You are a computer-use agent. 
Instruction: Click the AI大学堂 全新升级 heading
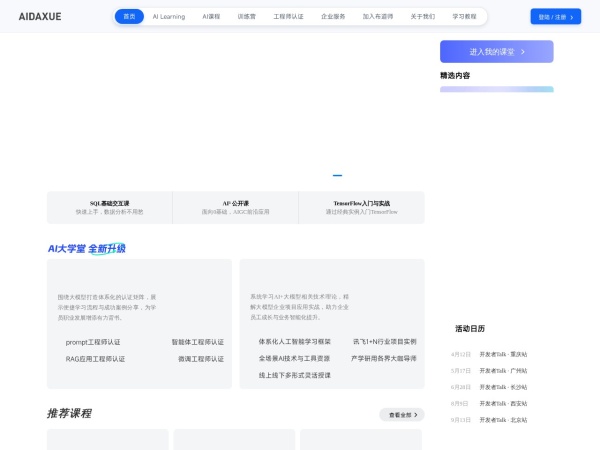pyautogui.click(x=86, y=249)
